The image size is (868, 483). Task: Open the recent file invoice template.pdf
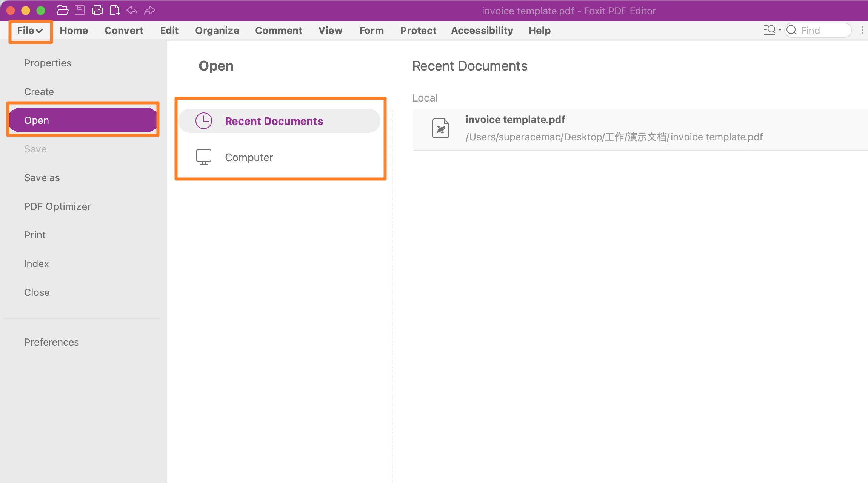tap(640, 129)
